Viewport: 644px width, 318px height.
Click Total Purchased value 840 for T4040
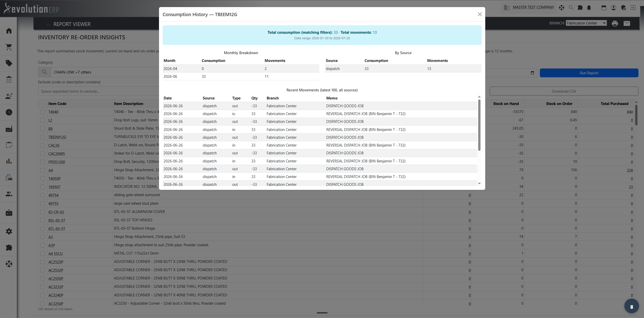pyautogui.click(x=630, y=112)
